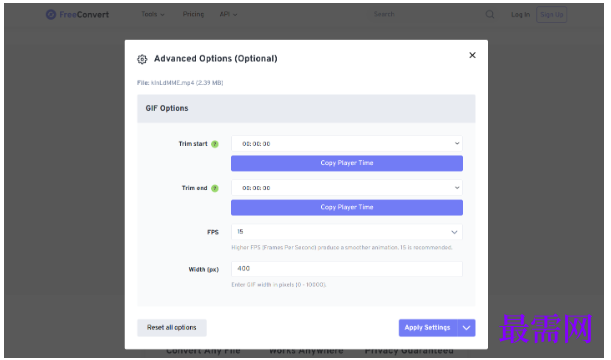Click the GIF Options section header
611x360 pixels.
306,108
